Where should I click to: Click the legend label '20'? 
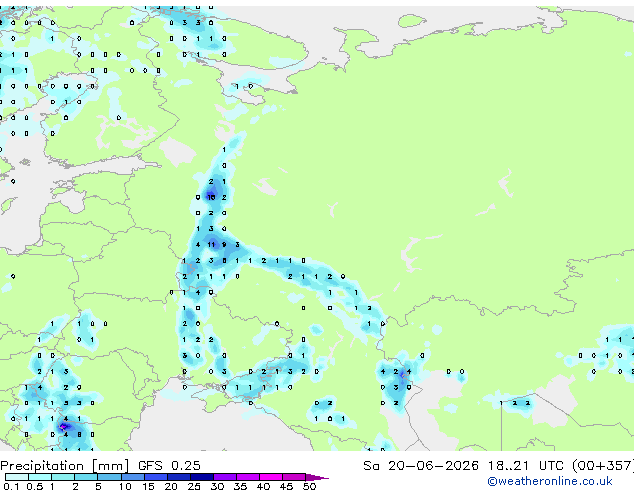[x=171, y=486]
